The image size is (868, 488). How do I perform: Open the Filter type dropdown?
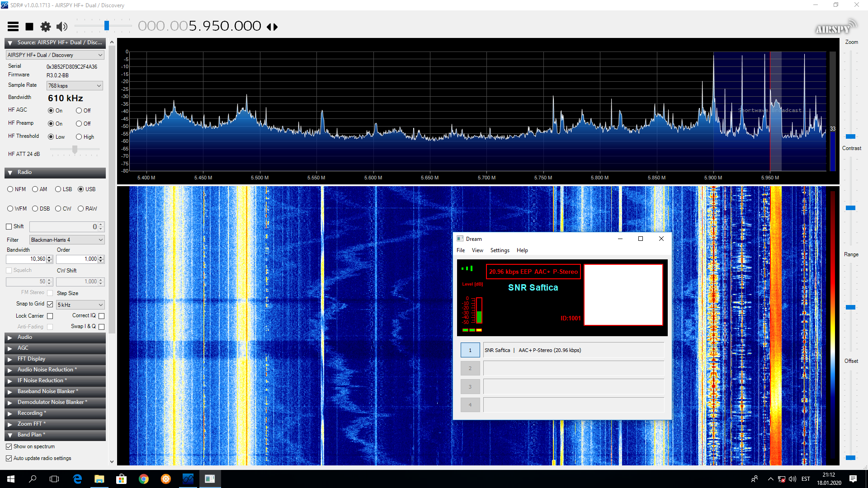coord(67,240)
